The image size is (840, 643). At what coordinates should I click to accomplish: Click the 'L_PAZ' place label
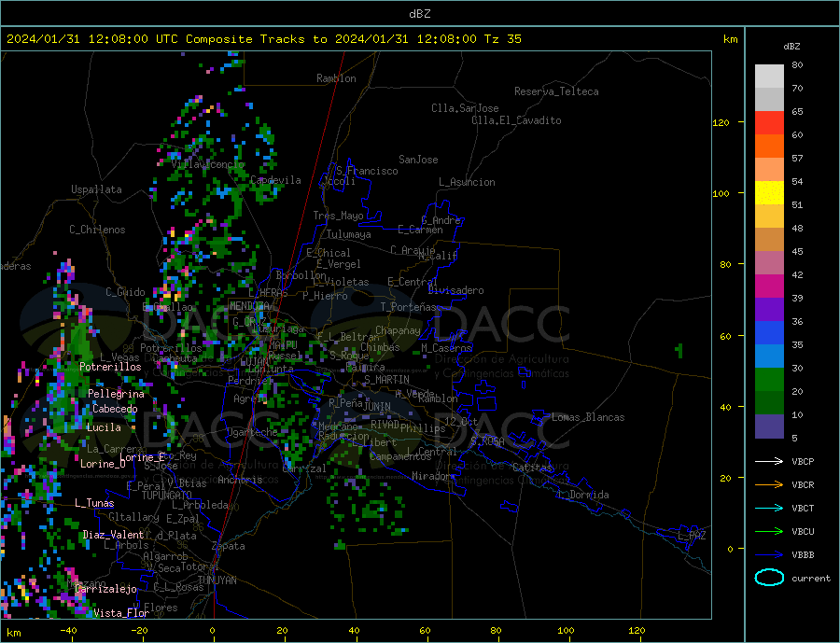[692, 536]
